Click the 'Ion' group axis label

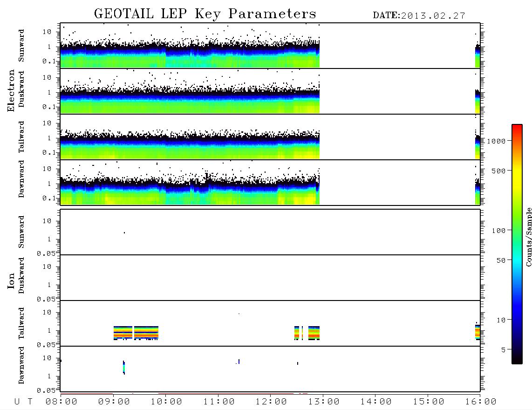tap(11, 280)
